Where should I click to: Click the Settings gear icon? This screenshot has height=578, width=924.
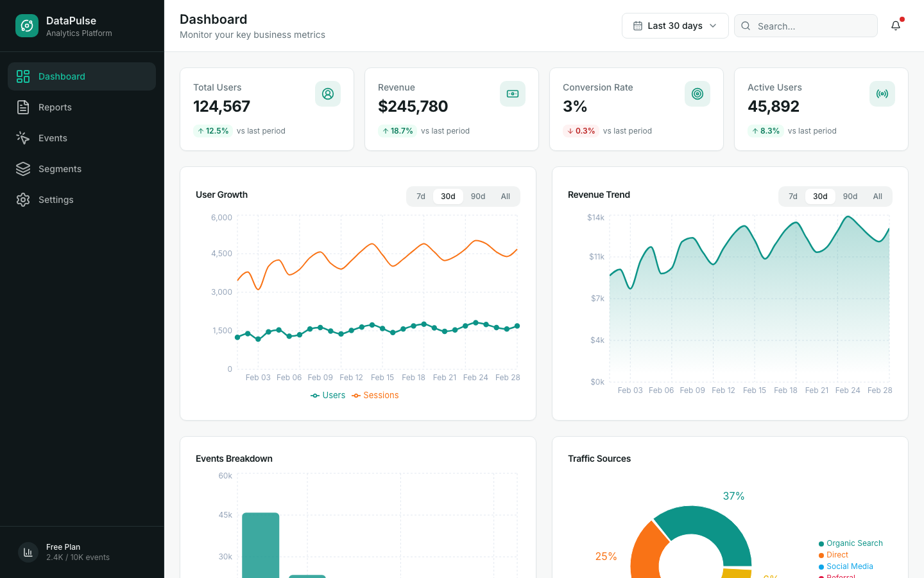pos(23,200)
